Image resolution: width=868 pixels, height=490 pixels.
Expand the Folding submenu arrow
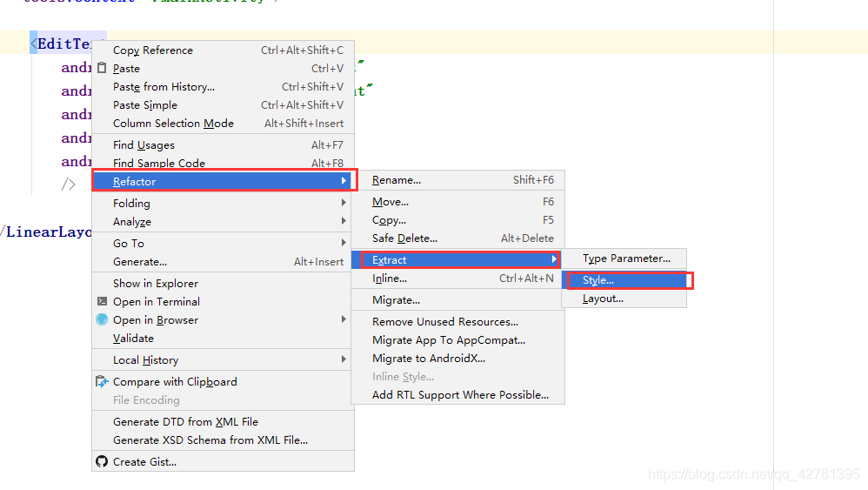click(344, 203)
